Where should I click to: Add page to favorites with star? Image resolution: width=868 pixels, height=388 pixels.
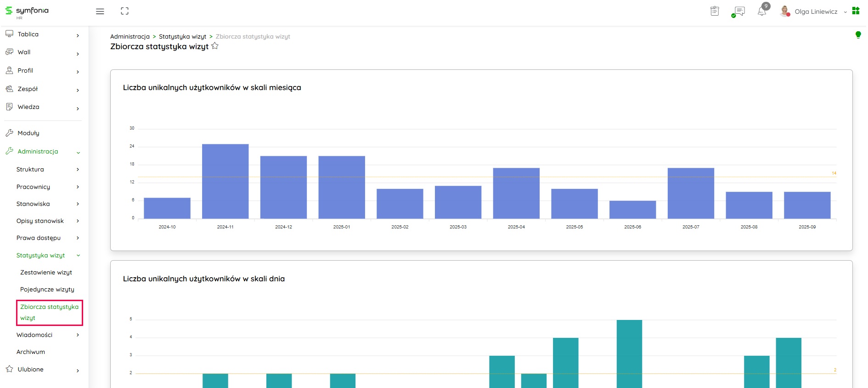coord(215,46)
